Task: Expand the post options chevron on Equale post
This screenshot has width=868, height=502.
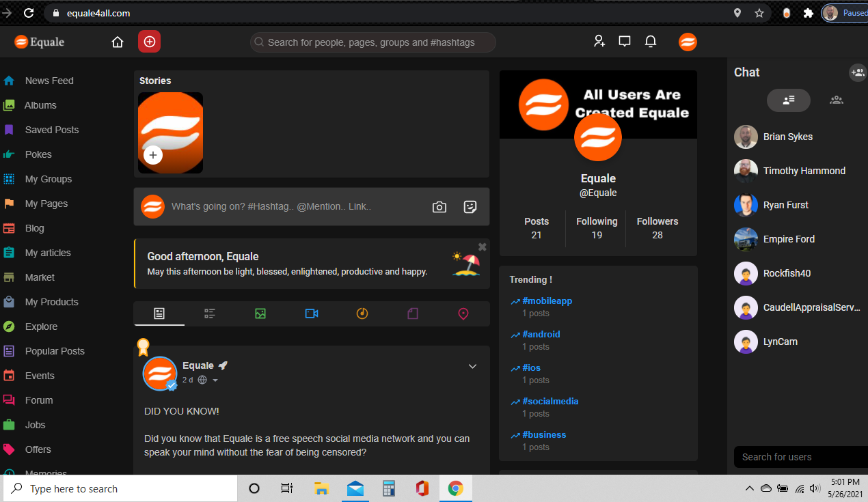Action: (472, 366)
